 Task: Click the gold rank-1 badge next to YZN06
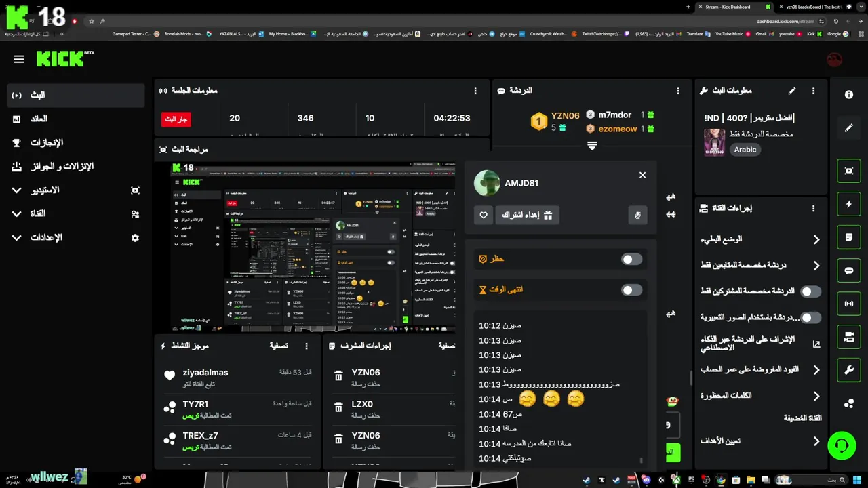click(538, 122)
